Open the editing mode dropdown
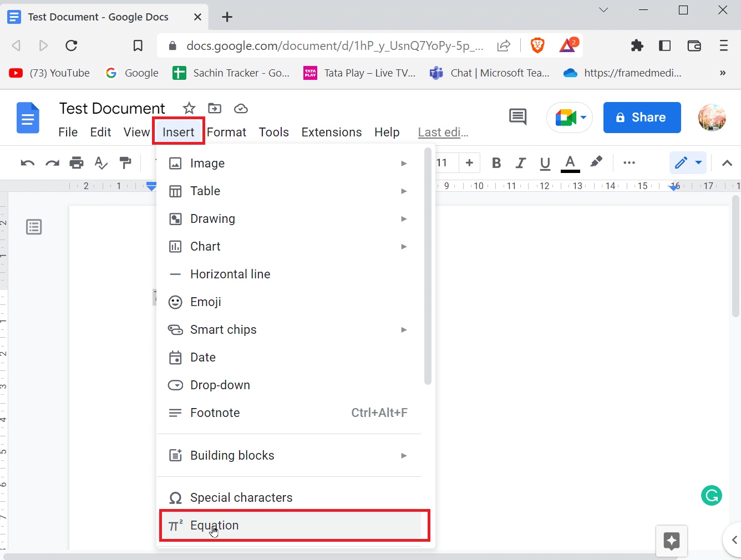The image size is (741, 560). click(688, 162)
